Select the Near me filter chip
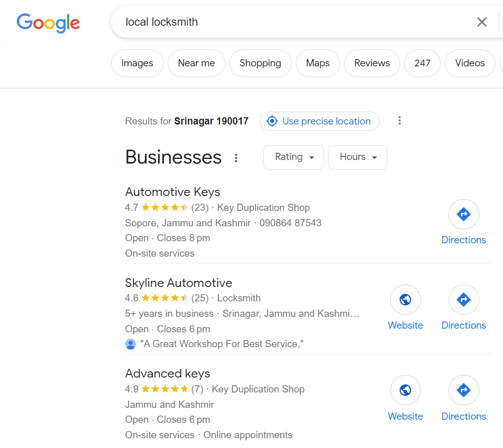The height and width of the screenshot is (448, 503). 196,63
